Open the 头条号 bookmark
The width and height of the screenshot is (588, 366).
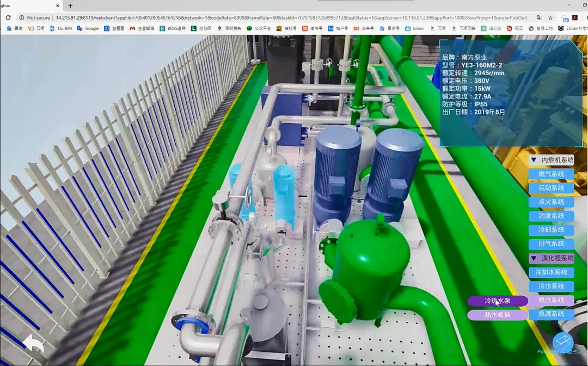tap(363, 28)
